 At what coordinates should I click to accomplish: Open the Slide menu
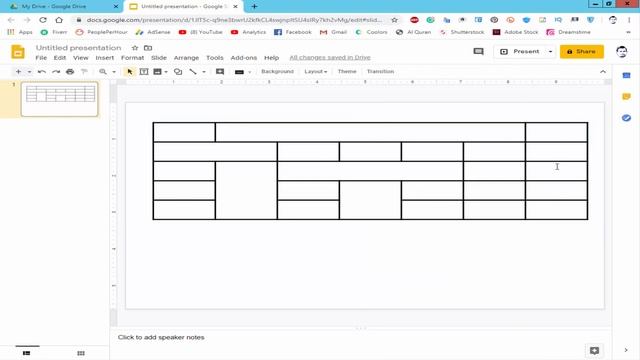[159, 58]
